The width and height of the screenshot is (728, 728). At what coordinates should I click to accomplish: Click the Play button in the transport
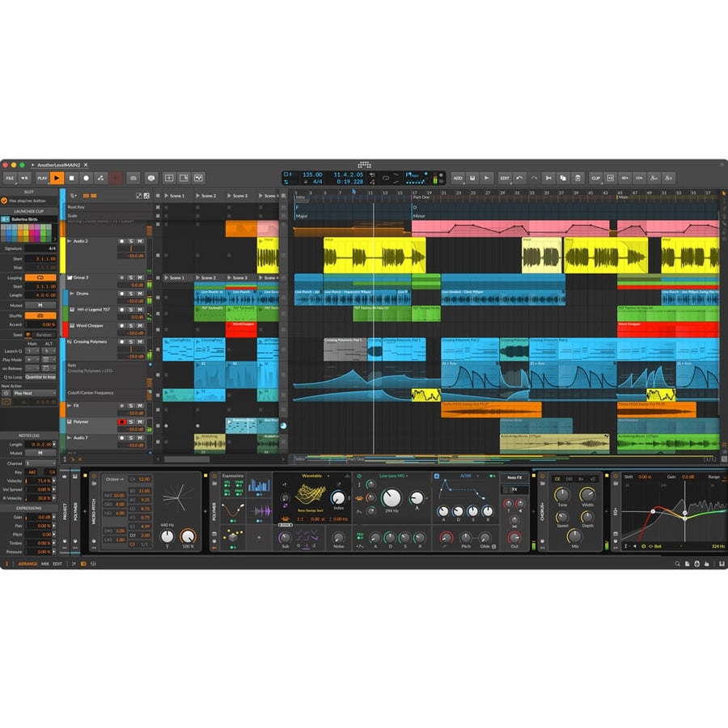[x=56, y=178]
